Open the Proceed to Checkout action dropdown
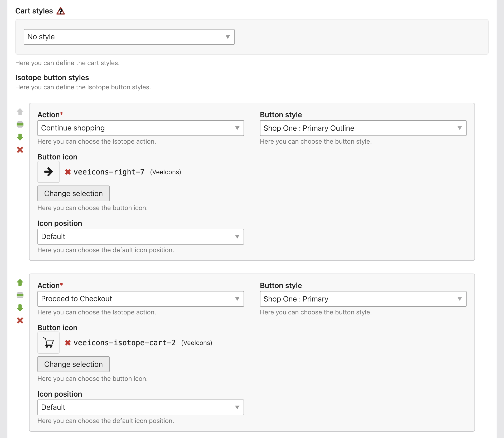504x438 pixels. (140, 299)
